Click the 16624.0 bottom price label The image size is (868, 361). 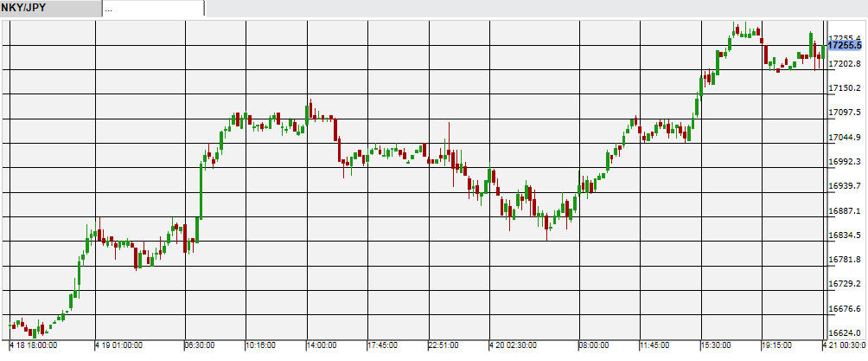click(845, 333)
